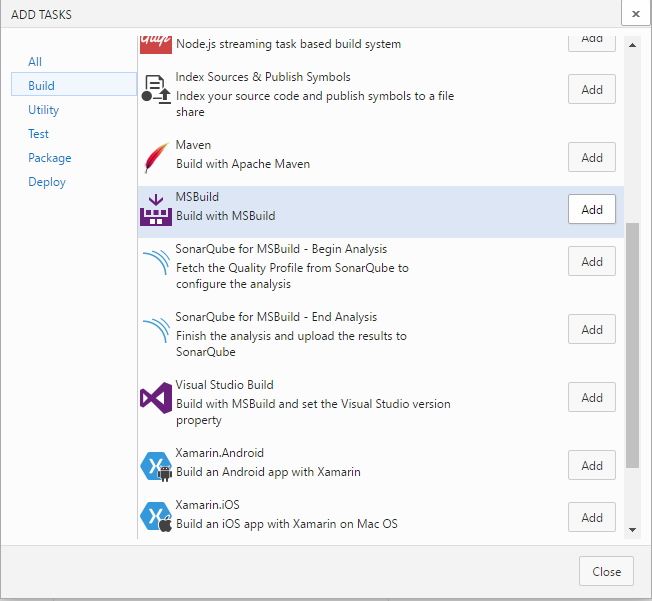This screenshot has width=652, height=601.
Task: Click the scrollbar up arrow
Action: click(632, 45)
